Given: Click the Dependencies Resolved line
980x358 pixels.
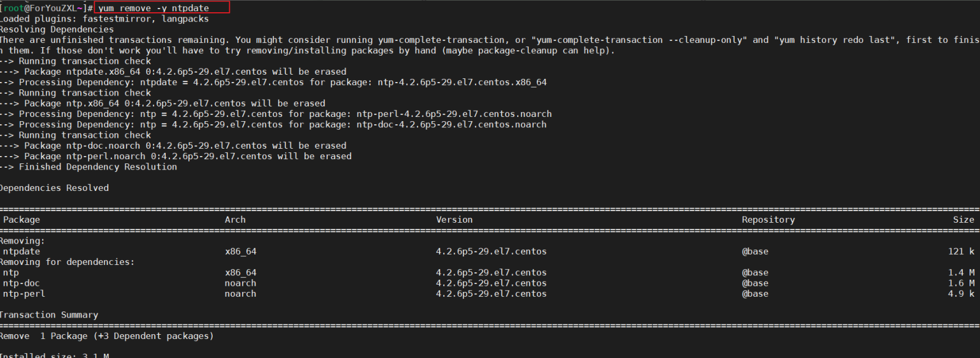Looking at the screenshot, I should point(54,188).
